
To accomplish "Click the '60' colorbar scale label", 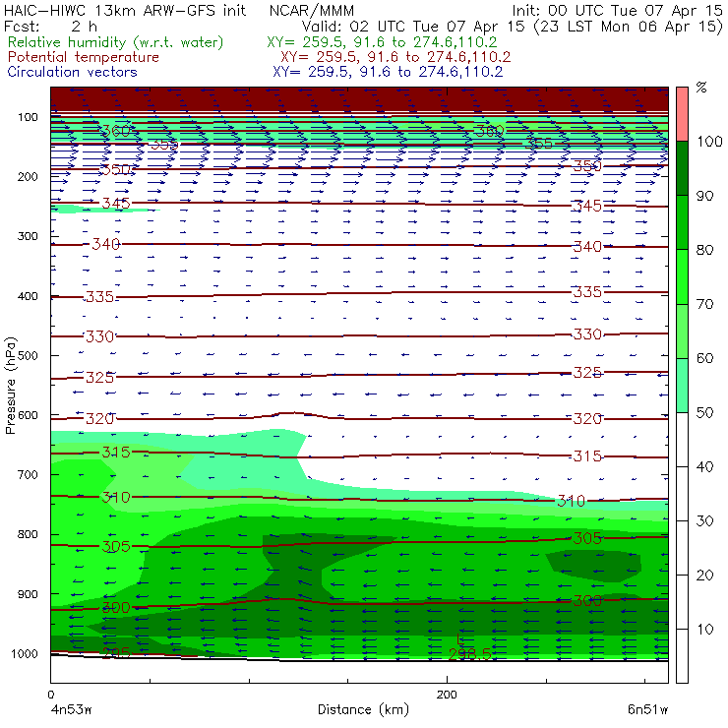I will [x=704, y=358].
